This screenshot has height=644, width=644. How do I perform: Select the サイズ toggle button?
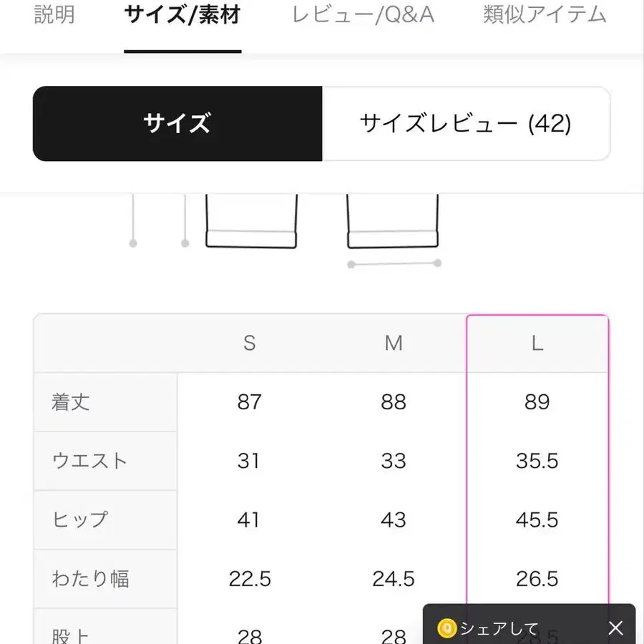coord(176,123)
